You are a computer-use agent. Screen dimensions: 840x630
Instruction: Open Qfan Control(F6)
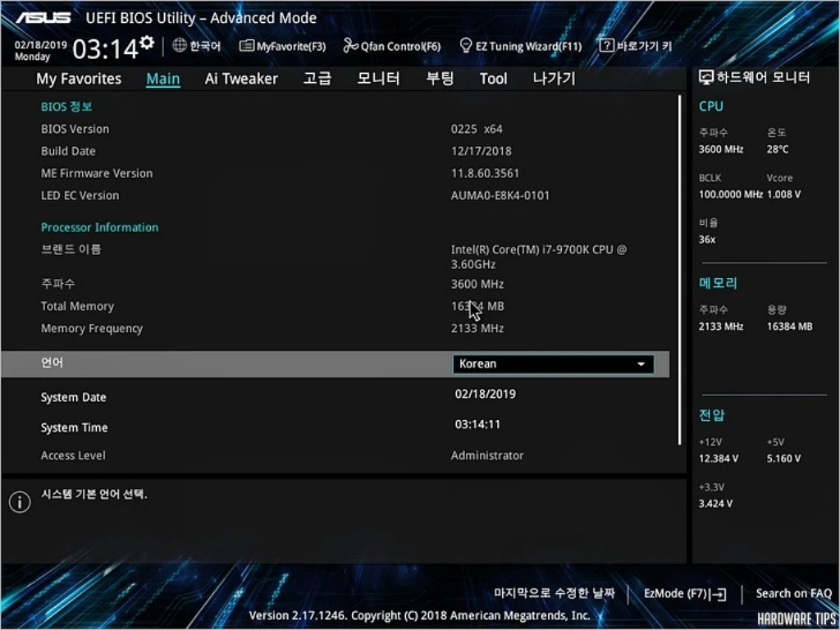coord(391,46)
